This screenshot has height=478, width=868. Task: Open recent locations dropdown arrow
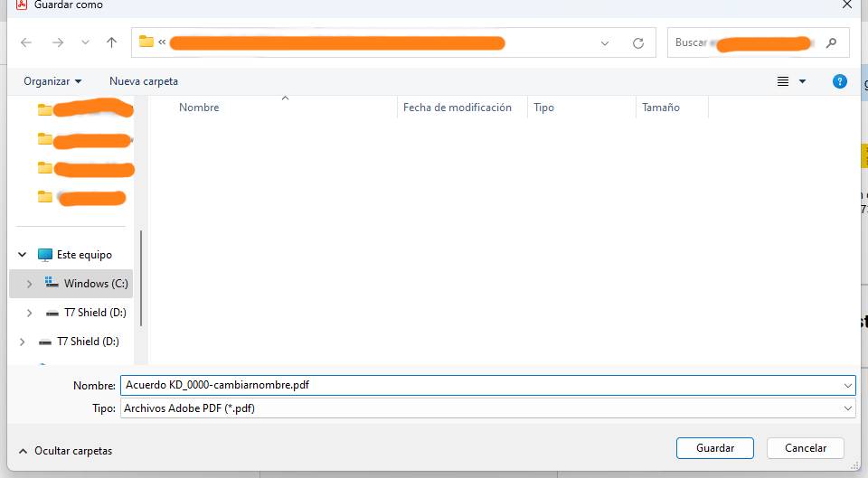point(85,42)
